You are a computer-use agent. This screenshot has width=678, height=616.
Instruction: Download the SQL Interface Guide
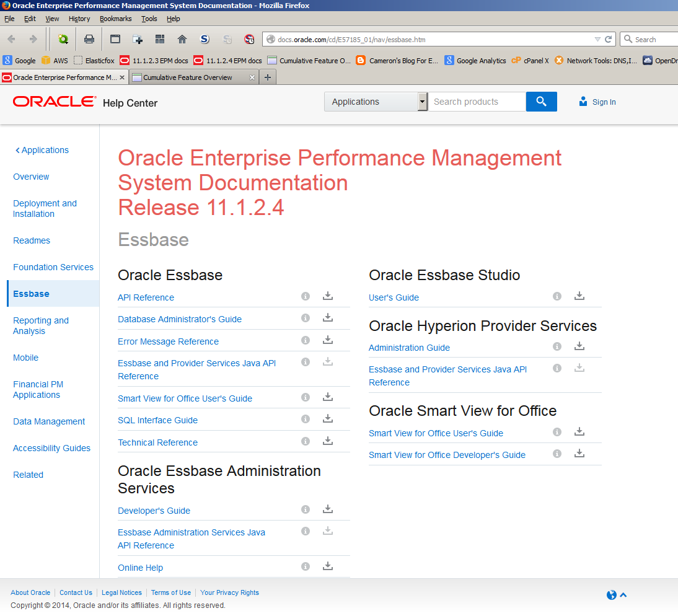[328, 419]
